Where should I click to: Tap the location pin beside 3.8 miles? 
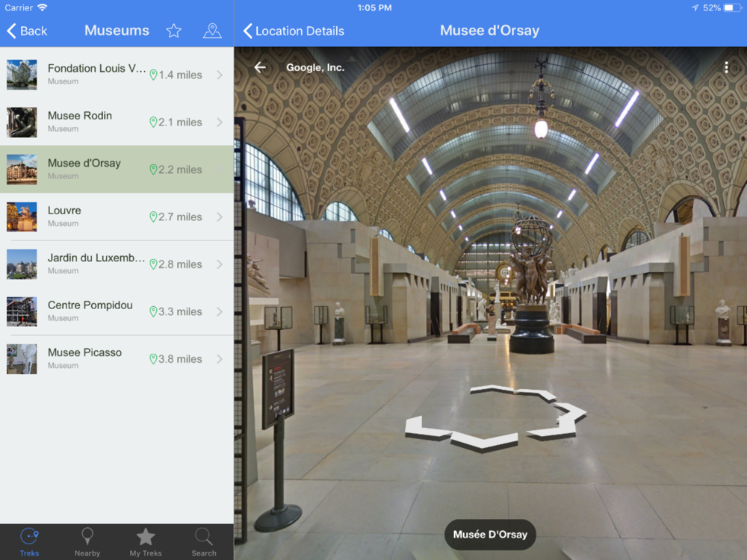[x=153, y=359]
